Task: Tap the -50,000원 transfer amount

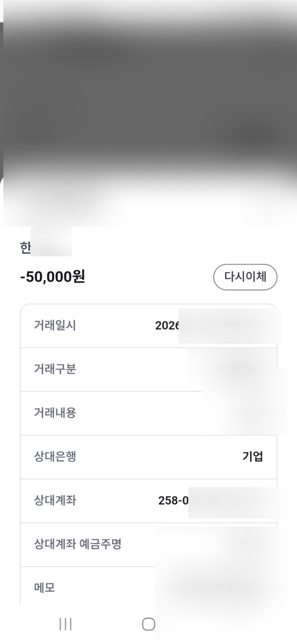Action: tap(53, 277)
